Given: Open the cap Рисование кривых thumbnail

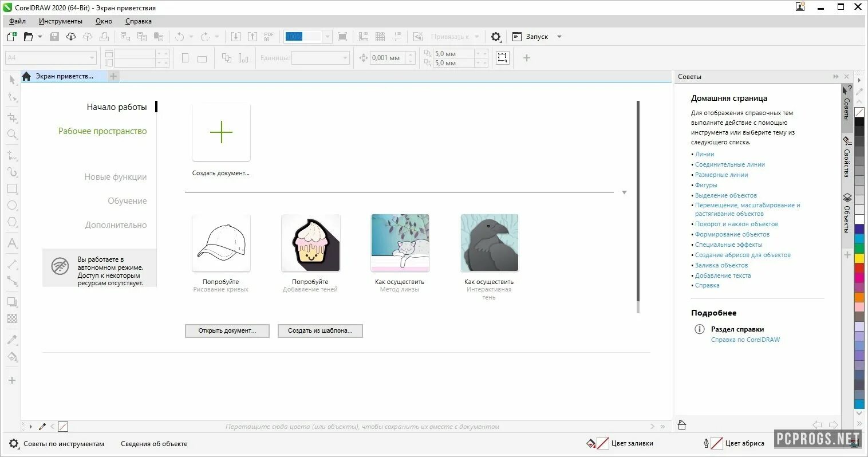Looking at the screenshot, I should [221, 243].
